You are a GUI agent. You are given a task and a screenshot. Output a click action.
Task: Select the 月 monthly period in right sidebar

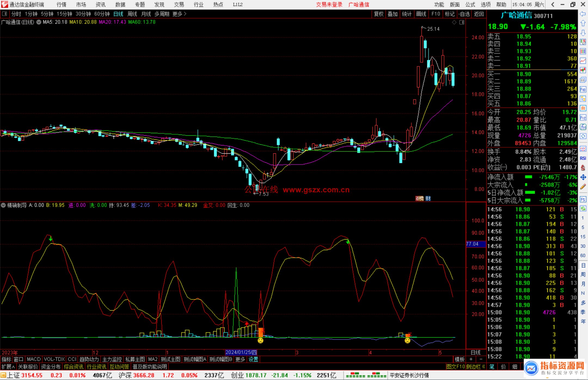(x=583, y=284)
